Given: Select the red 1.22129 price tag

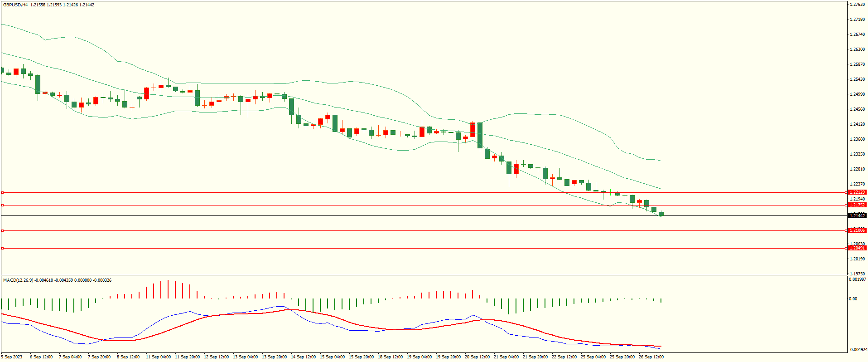Looking at the screenshot, I should pos(857,192).
